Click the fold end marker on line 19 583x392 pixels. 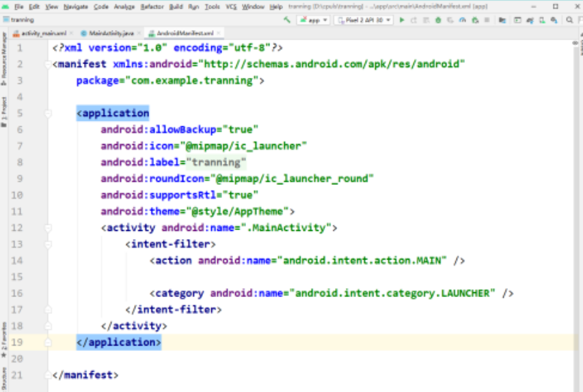[x=48, y=342]
